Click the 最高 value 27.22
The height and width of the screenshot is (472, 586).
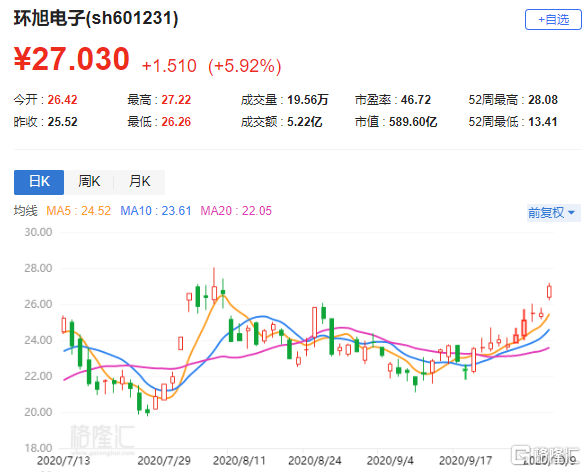tap(176, 100)
